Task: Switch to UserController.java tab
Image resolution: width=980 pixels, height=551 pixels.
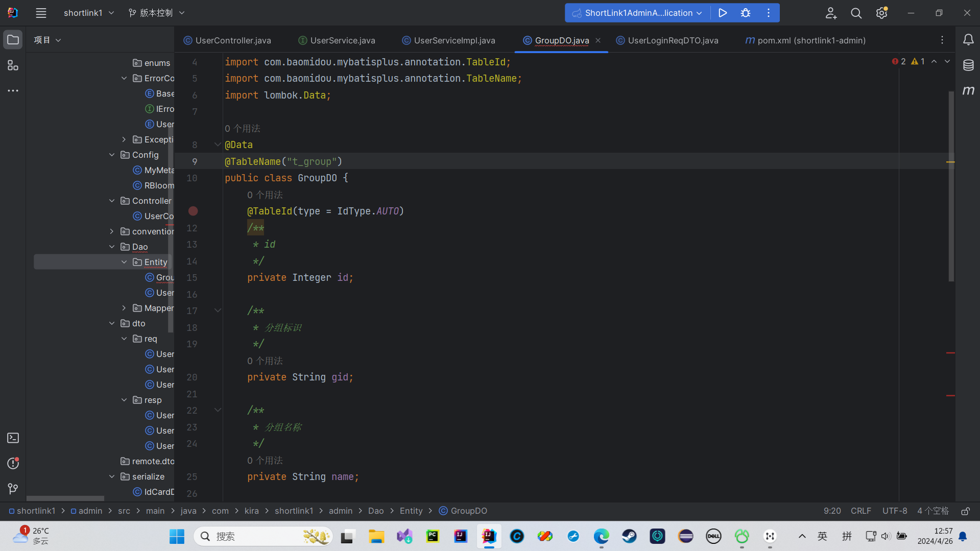Action: pos(227,40)
